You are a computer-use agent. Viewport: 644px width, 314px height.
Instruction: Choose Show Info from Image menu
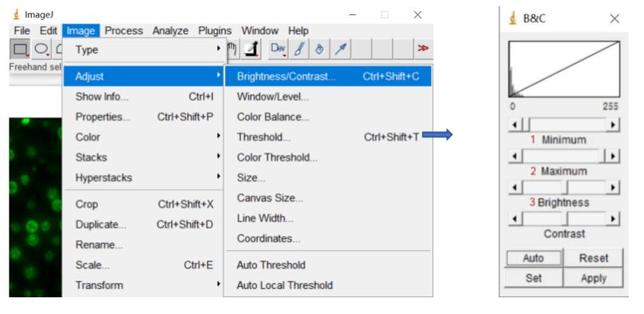[144, 97]
